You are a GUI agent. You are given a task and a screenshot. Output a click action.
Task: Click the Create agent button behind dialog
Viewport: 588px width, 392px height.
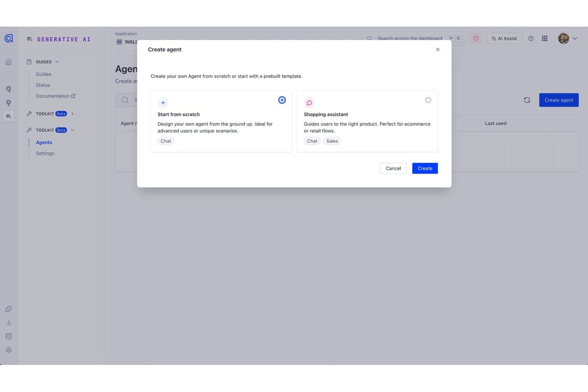point(559,100)
